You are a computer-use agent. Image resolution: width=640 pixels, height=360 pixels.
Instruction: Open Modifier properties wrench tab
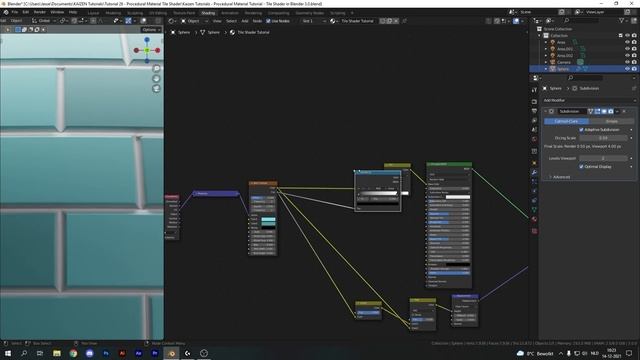534,172
